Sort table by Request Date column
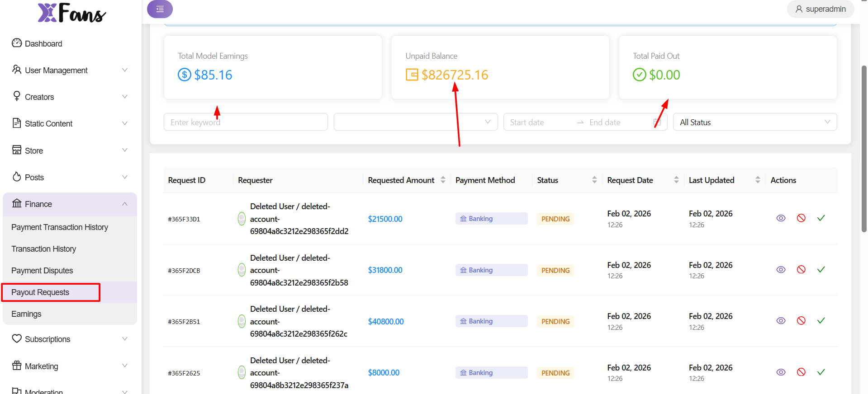The image size is (868, 394). [676, 180]
